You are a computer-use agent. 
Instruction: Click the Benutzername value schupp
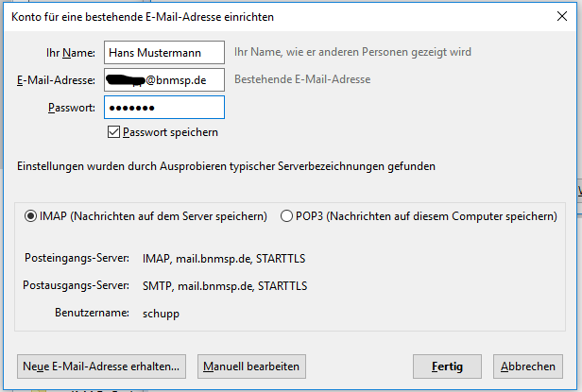161,314
